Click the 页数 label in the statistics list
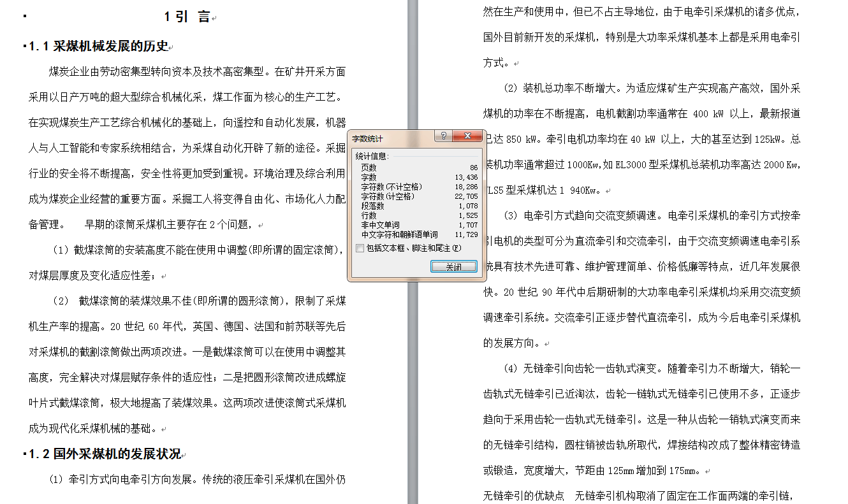The width and height of the screenshot is (848, 504). tap(369, 168)
